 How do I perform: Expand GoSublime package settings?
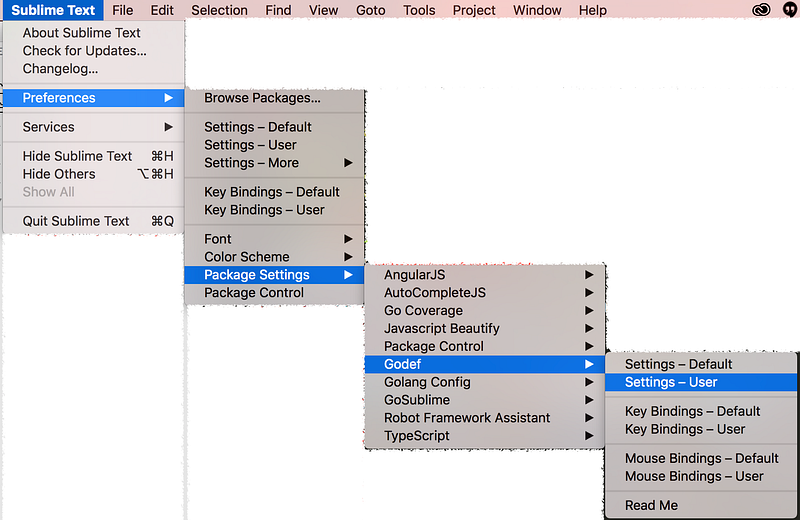pyautogui.click(x=485, y=400)
